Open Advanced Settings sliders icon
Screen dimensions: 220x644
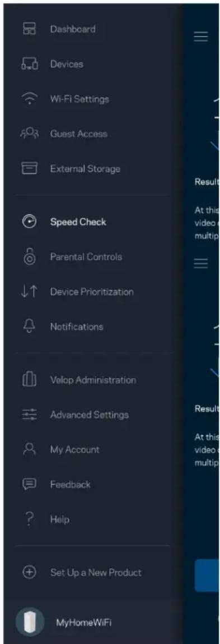point(29,415)
